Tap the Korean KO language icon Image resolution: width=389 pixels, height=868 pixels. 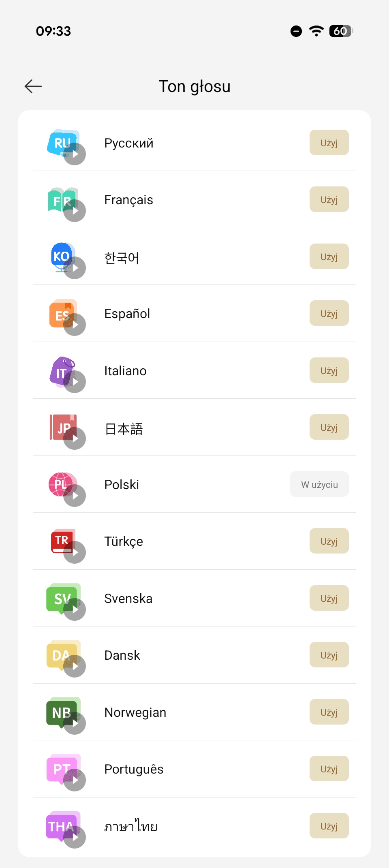point(62,256)
